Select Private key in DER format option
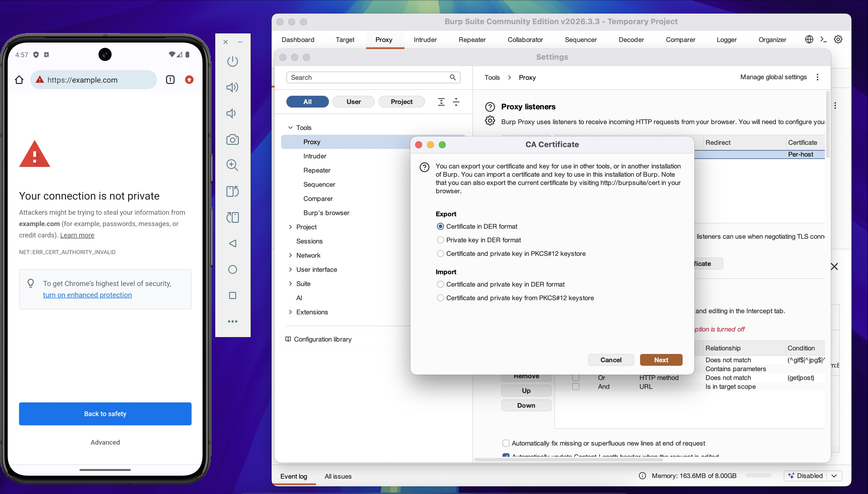The height and width of the screenshot is (494, 868). 440,240
